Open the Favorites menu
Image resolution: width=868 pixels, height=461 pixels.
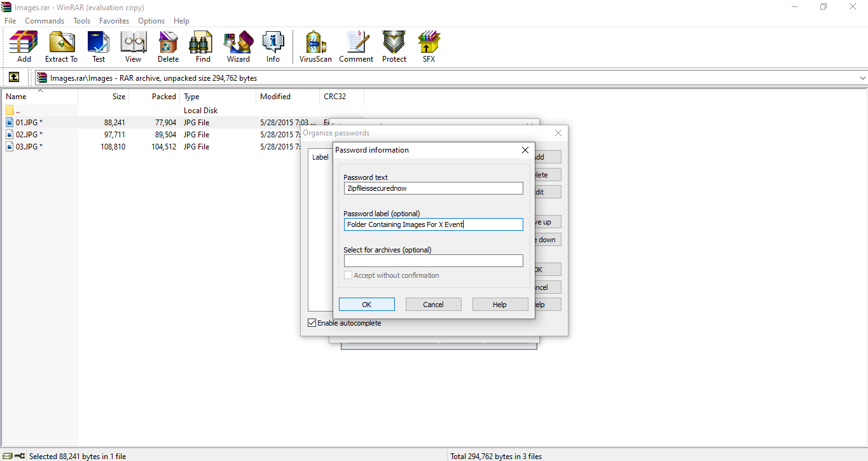114,21
